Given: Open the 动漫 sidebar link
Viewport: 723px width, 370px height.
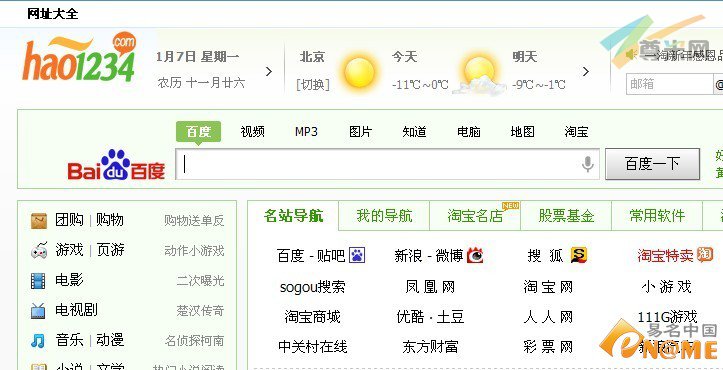Looking at the screenshot, I should pos(110,340).
